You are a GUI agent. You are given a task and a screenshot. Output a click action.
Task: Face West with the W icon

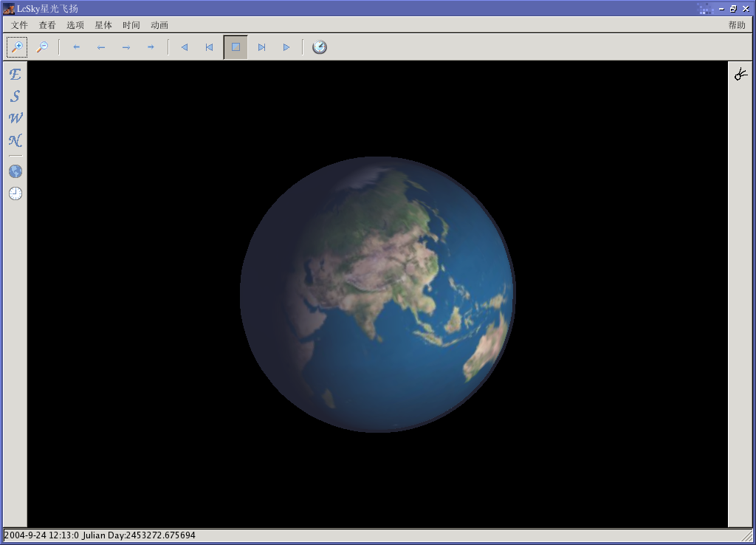pyautogui.click(x=16, y=118)
